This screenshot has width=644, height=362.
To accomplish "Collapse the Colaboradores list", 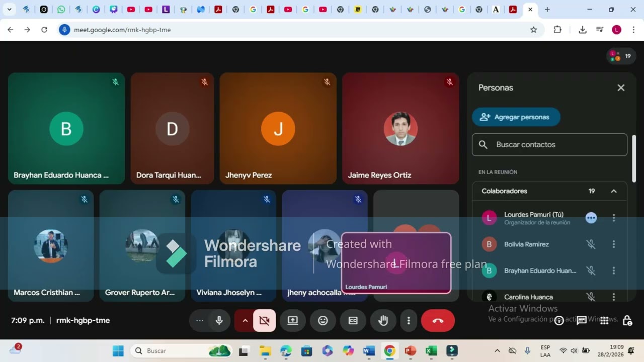I will (x=614, y=191).
